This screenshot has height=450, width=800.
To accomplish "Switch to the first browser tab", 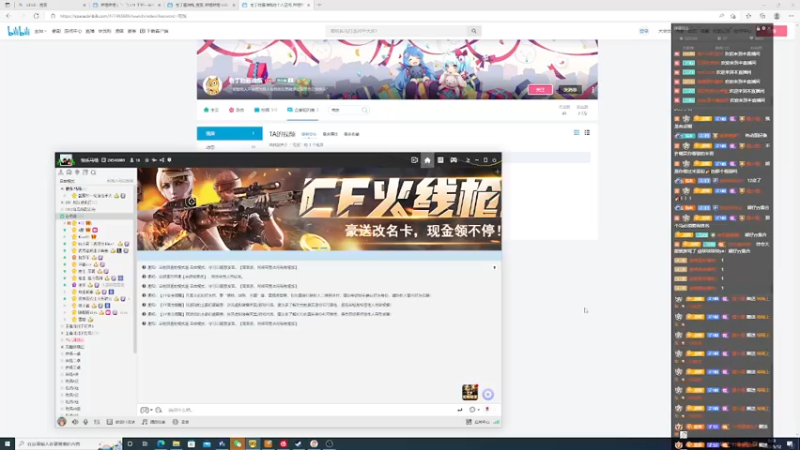I will click(x=51, y=5).
